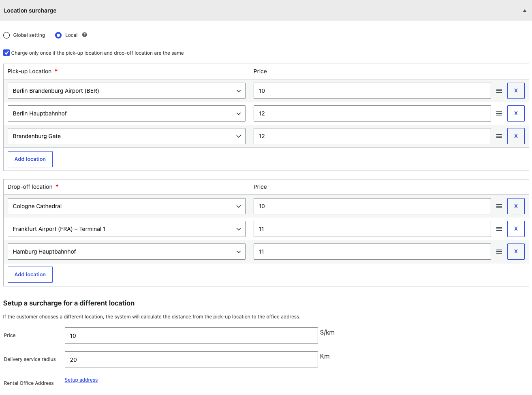Viewport: 532px width, 395px height.
Task: Click price field for Berlin Hauptbahnhof
Action: [x=372, y=113]
